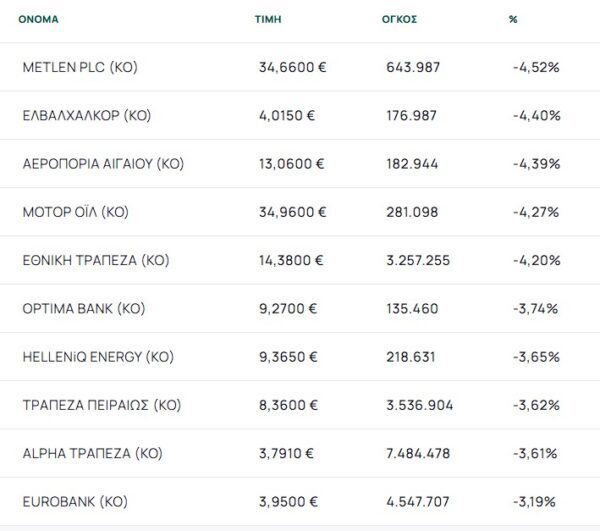Click ΕΘΝΙΚΗ ΤΡΑΠΕΖΑ (ΚΟ) name

pos(96,260)
